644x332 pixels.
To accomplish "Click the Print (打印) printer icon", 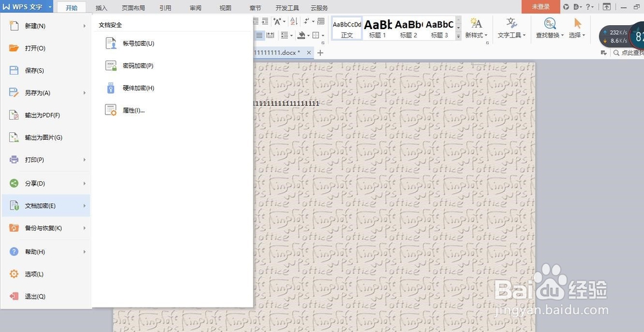I will pos(14,159).
